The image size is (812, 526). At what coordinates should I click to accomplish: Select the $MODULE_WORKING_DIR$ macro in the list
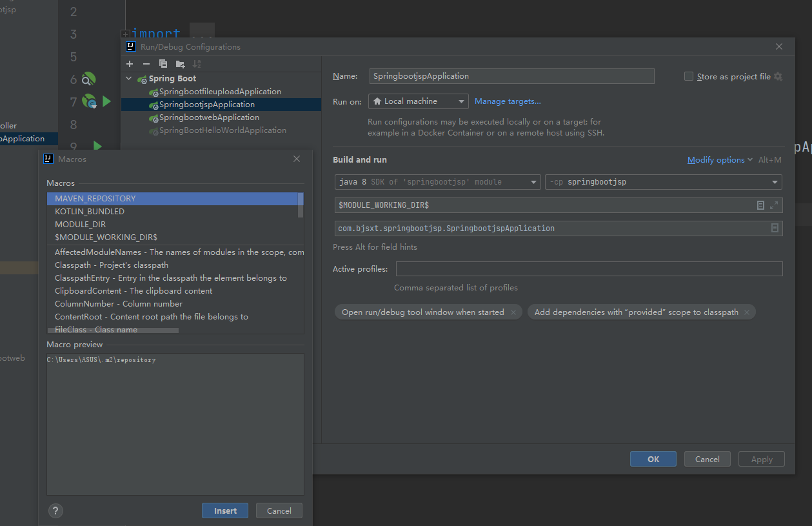coord(172,238)
